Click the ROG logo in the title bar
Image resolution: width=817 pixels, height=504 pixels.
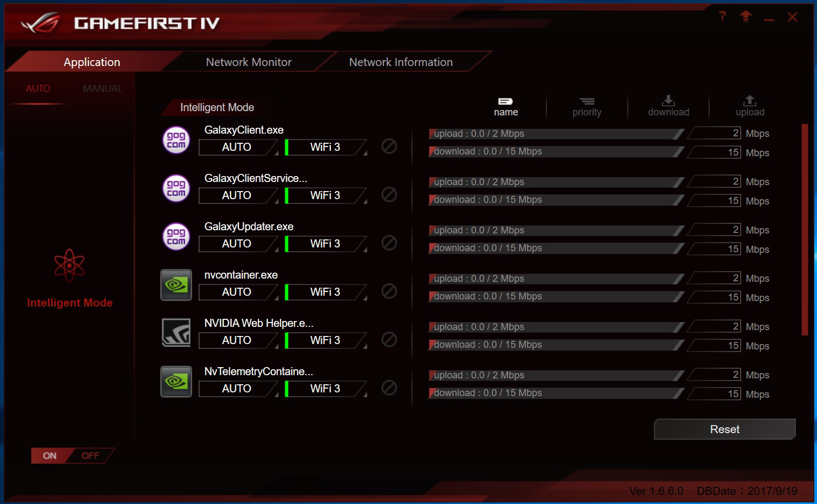41,23
